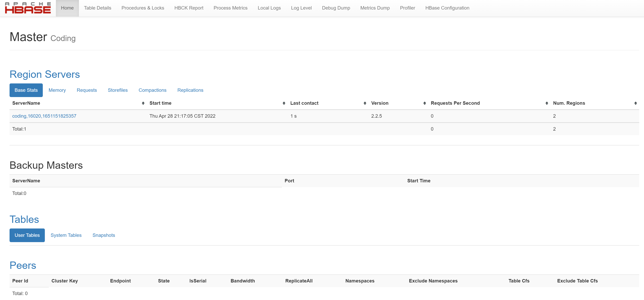Click the Apache HBase logo

[28, 8]
